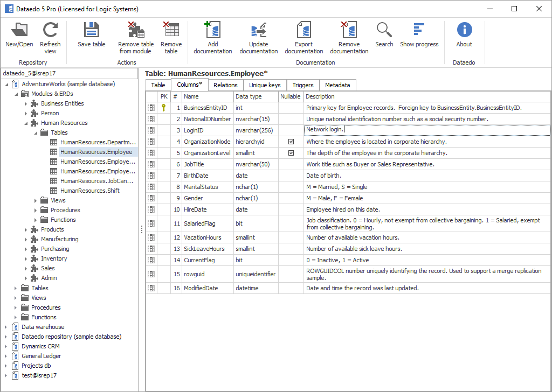Click the Show progress icon

pyautogui.click(x=419, y=30)
